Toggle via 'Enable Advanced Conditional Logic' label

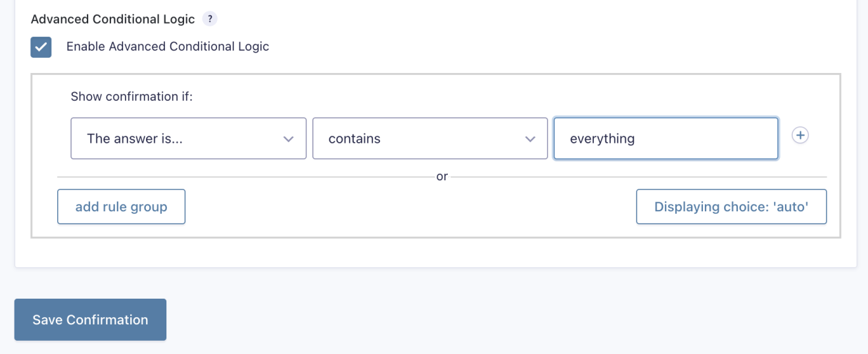168,47
